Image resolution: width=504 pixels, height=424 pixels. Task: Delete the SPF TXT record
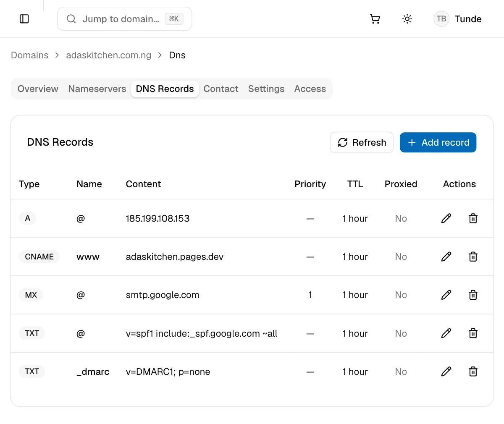(473, 333)
